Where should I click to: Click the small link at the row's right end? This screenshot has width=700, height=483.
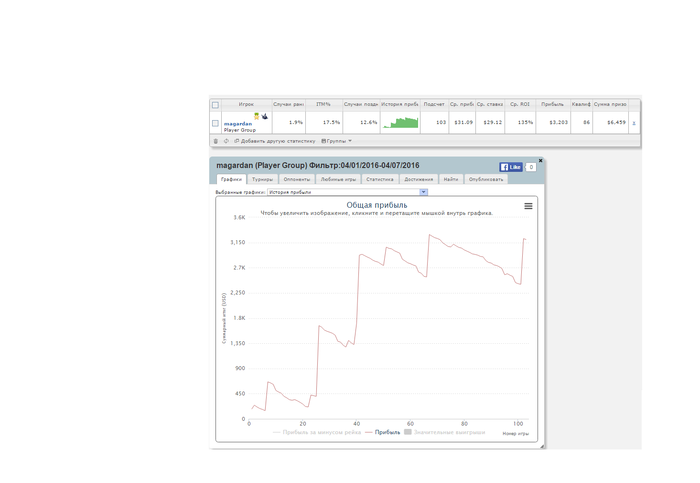coord(634,123)
